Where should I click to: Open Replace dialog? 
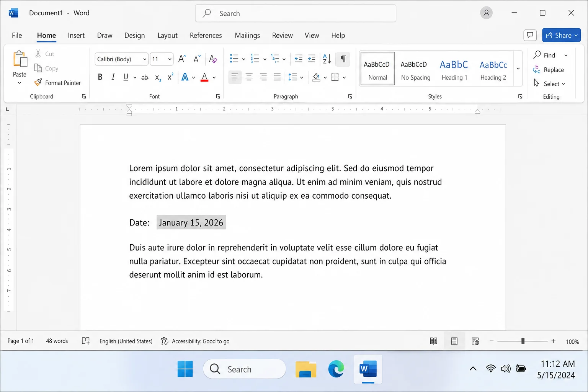[549, 70]
